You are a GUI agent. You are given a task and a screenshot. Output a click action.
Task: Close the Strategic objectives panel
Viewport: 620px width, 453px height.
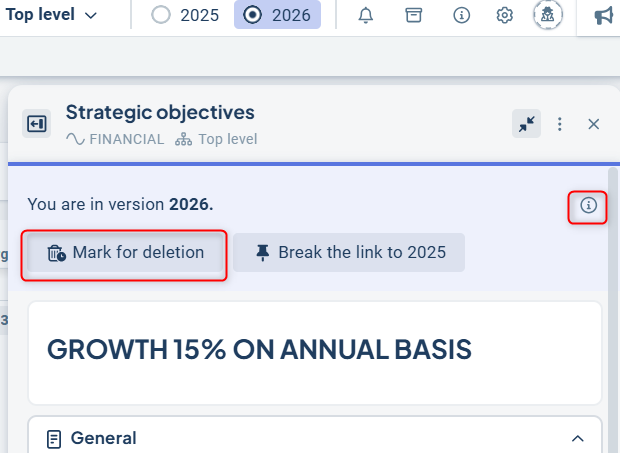[593, 124]
